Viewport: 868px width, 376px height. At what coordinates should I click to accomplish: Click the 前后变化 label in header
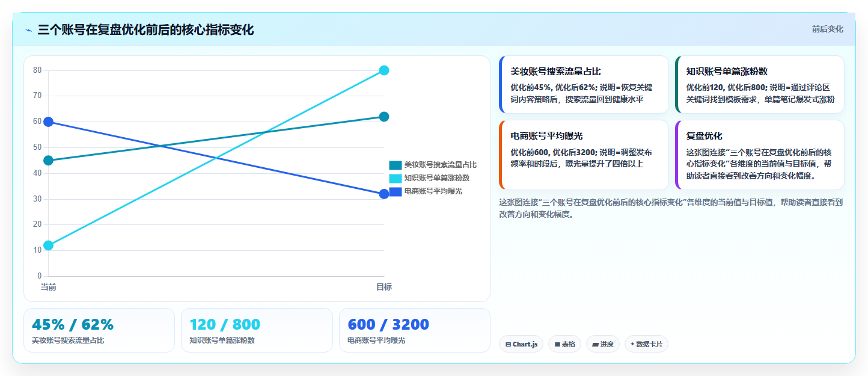click(827, 29)
